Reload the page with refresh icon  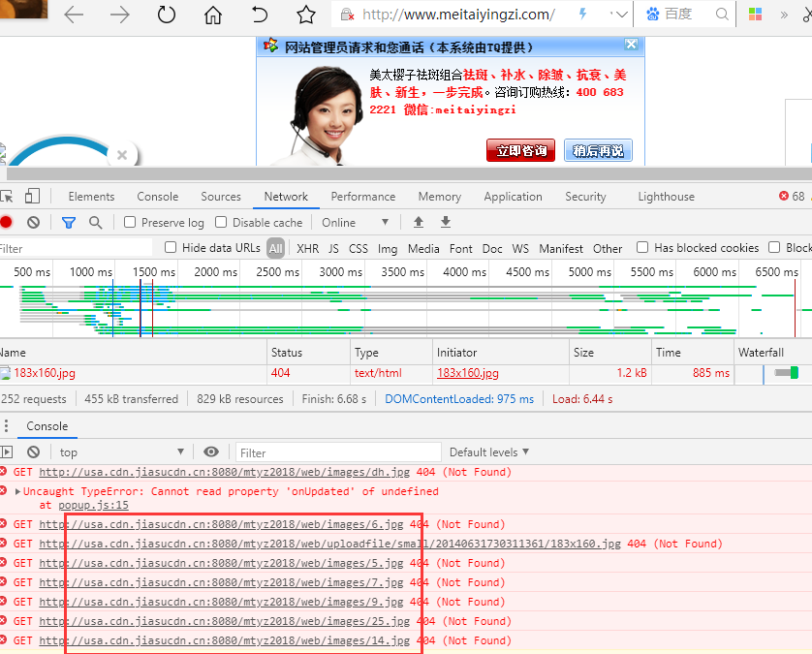click(167, 15)
